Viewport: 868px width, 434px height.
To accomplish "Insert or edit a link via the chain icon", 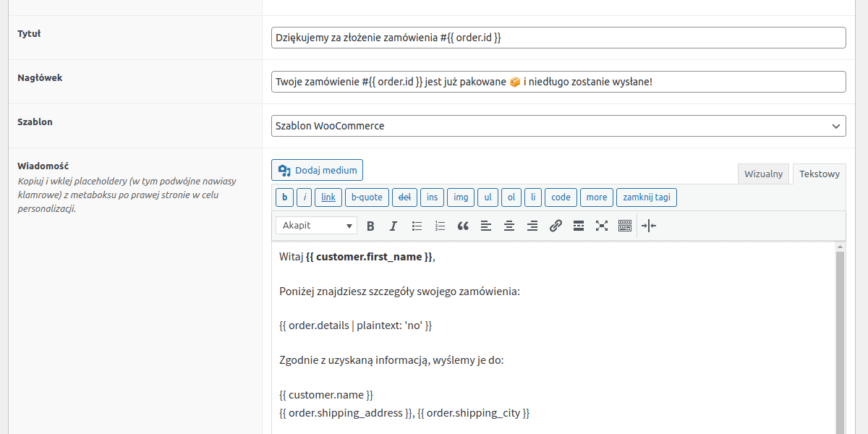I will [x=556, y=226].
